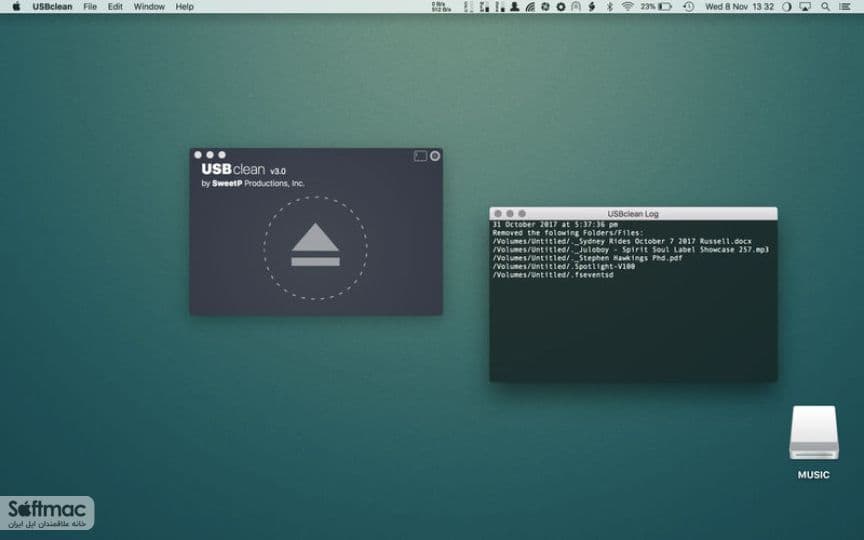Screen dimensions: 864x540
Task: Click the USBclean v3.0 title text
Action: click(x=244, y=169)
